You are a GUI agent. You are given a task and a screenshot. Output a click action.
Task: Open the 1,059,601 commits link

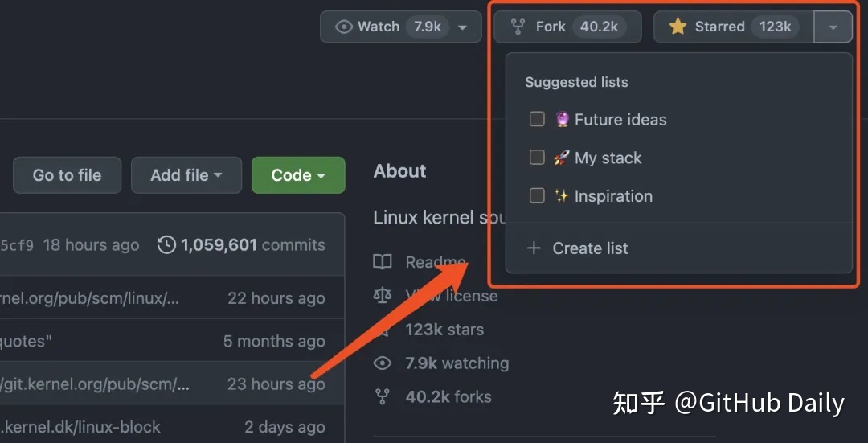(253, 244)
